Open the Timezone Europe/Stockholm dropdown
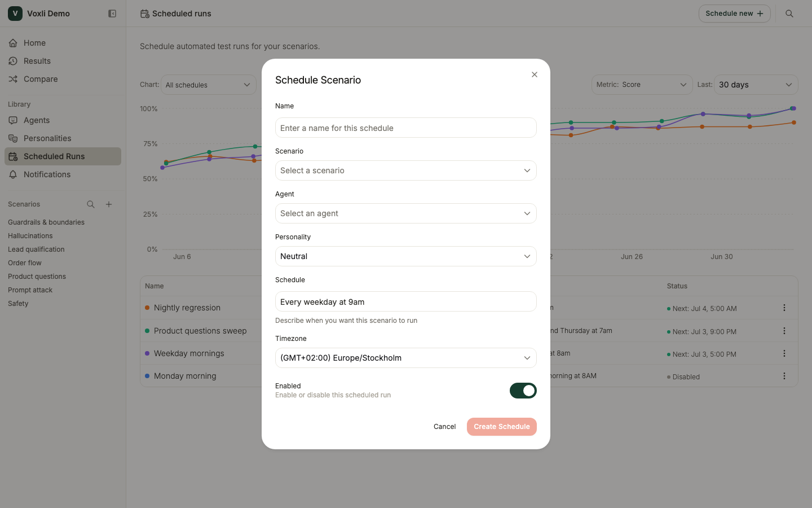 (406, 358)
